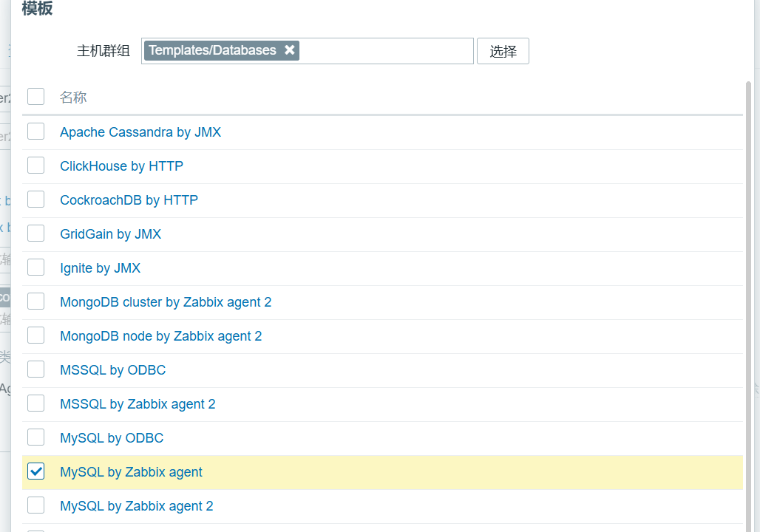Click the MySQL by Zabbix agent 2 link
Image resolution: width=760 pixels, height=532 pixels.
[137, 506]
